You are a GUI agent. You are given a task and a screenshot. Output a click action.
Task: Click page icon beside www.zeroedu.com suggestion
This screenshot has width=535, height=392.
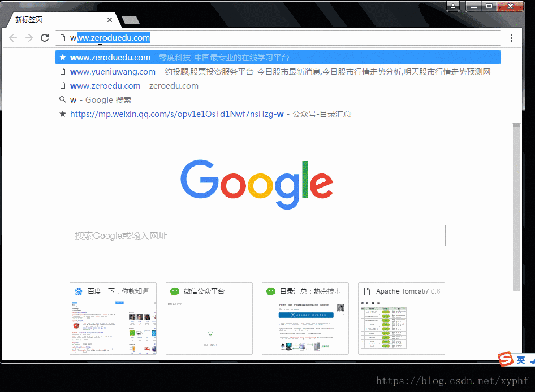62,85
